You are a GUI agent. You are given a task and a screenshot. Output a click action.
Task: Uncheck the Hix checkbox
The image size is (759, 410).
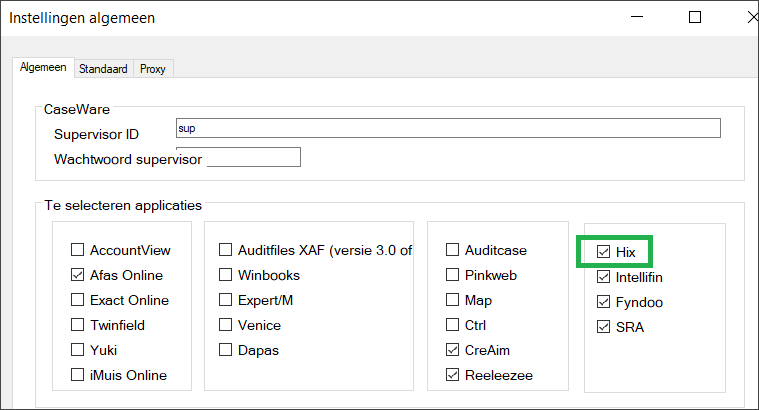tap(604, 252)
